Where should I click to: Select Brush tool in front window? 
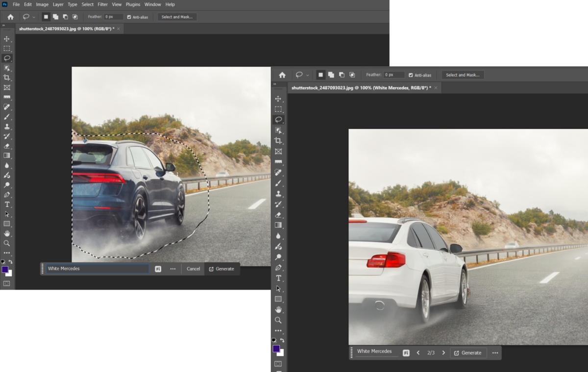(278, 183)
